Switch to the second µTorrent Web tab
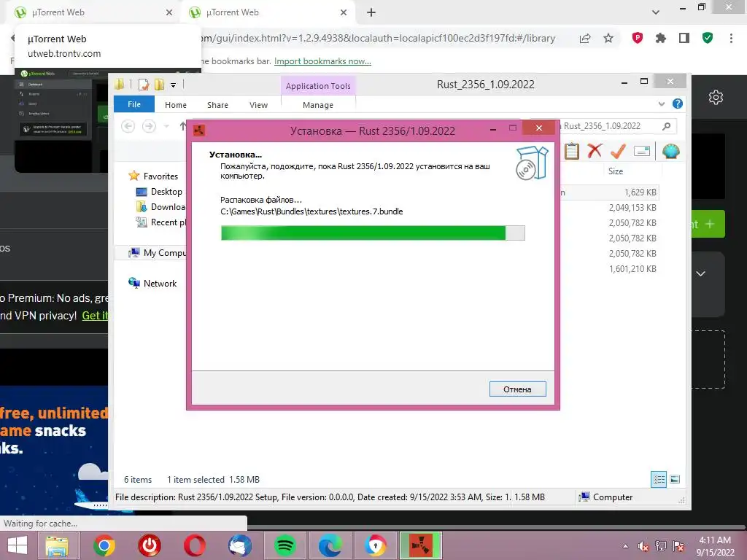The width and height of the screenshot is (747, 560). pyautogui.click(x=268, y=12)
